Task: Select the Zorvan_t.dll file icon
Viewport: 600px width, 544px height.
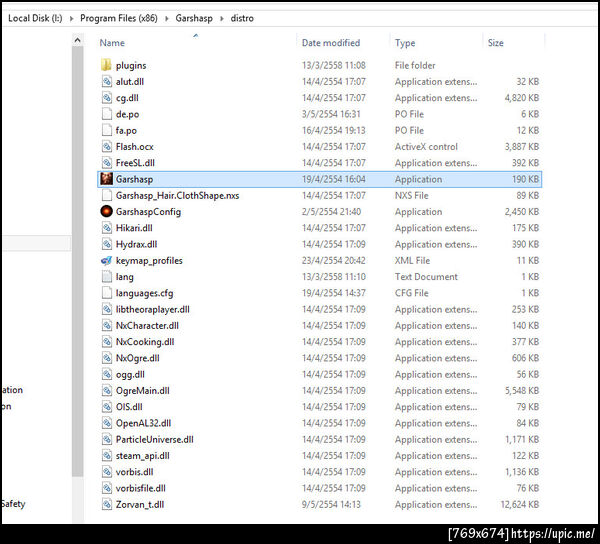Action: click(x=106, y=504)
